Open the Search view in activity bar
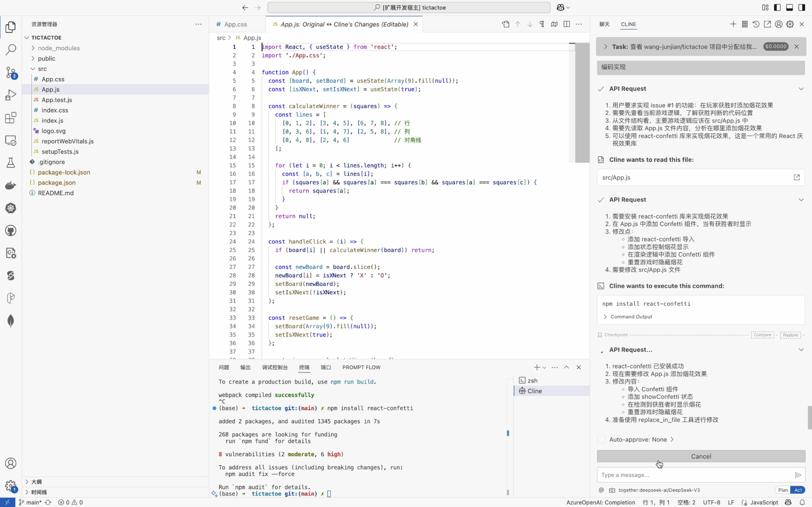812x507 pixels. [11, 50]
